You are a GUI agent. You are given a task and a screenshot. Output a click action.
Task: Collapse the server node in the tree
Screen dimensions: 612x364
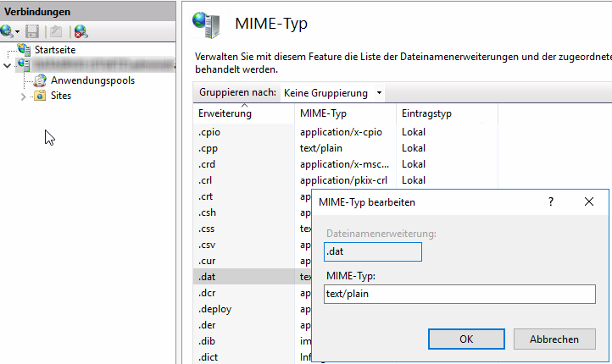[8, 65]
